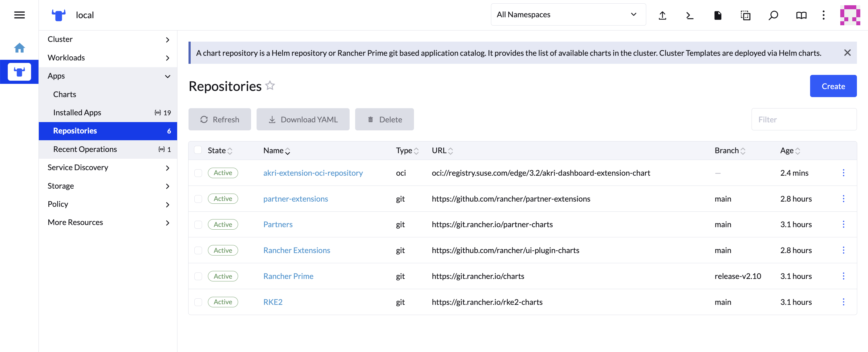
Task: Click the Create button
Action: (x=833, y=86)
